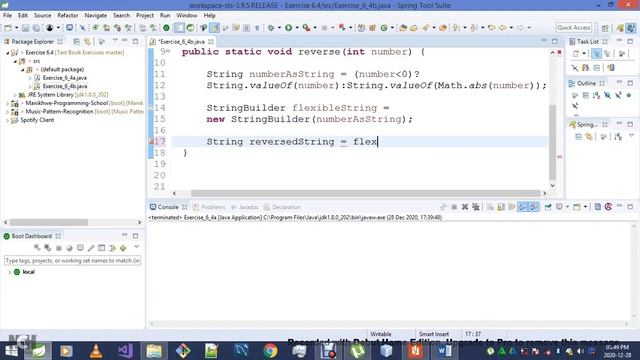
Task: Click the Save All icon in toolbar
Action: tap(37, 28)
